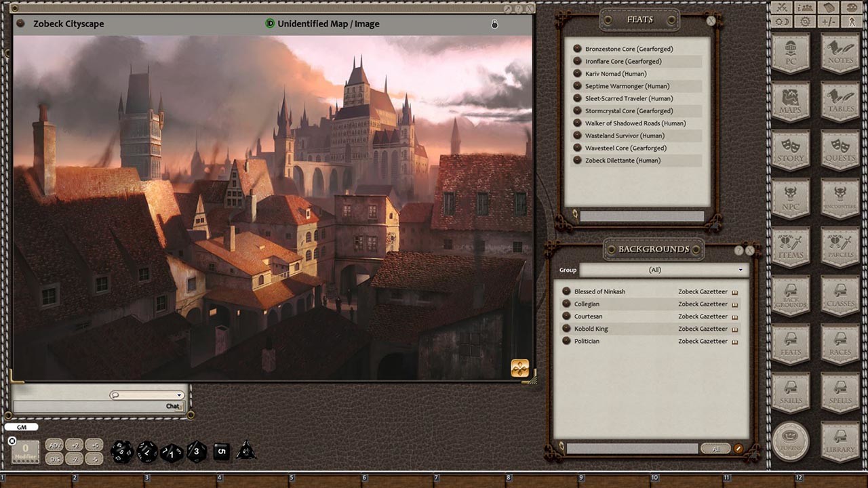Roll the d20 die
868x488 pixels.
pos(122,451)
